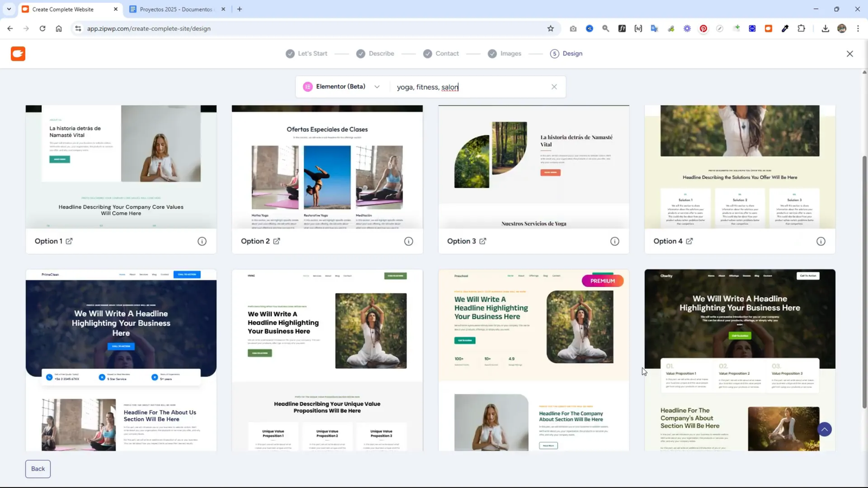
Task: Open Chrome's three-dot menu
Action: pos(858,28)
